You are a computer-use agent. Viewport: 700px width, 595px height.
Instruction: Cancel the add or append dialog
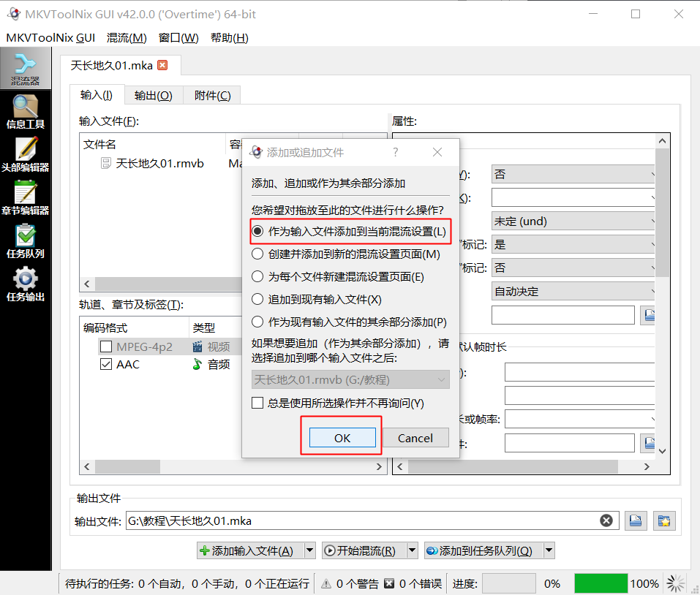(415, 438)
